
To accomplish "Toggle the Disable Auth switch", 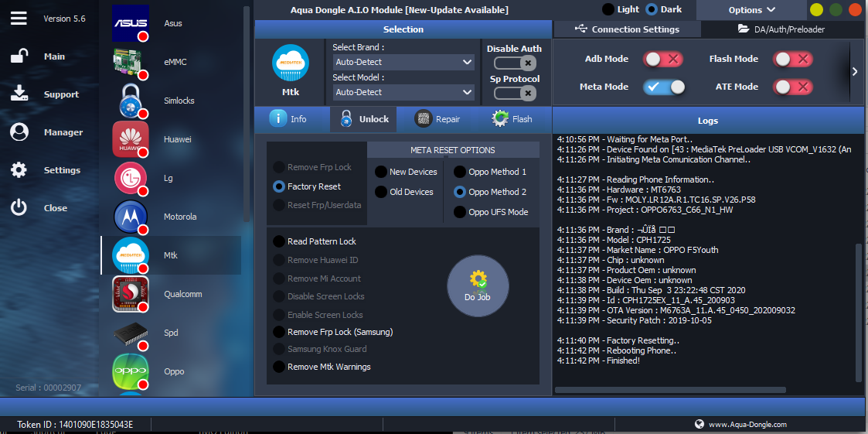I will 515,63.
